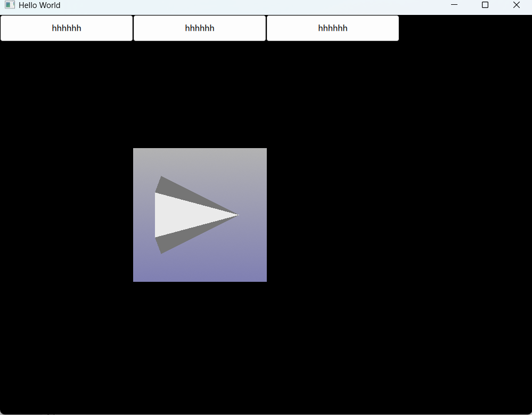This screenshot has height=415, width=532.
Task: Click the empty title bar area
Action: pos(240,5)
